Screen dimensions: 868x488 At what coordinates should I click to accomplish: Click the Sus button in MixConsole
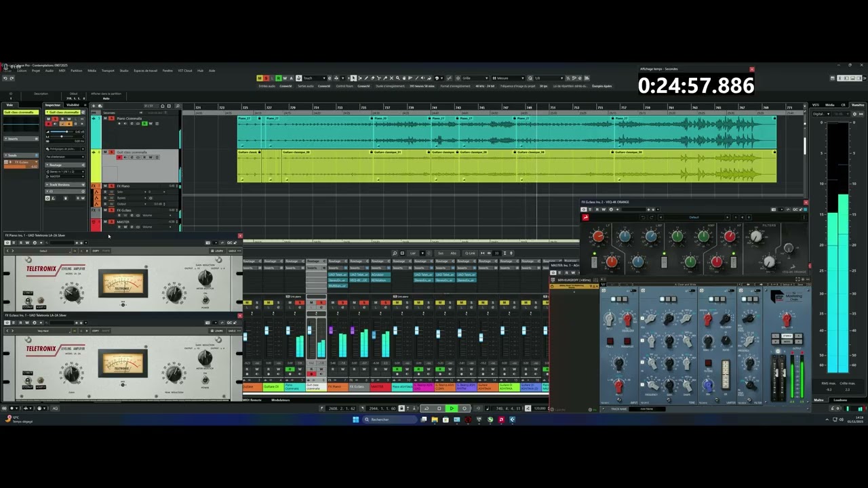pyautogui.click(x=441, y=253)
